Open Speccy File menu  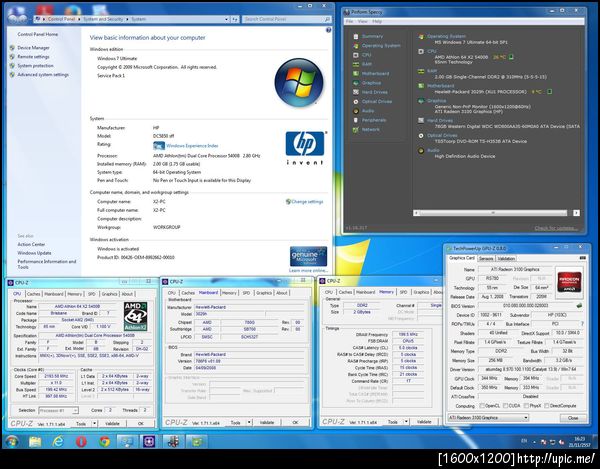point(349,22)
